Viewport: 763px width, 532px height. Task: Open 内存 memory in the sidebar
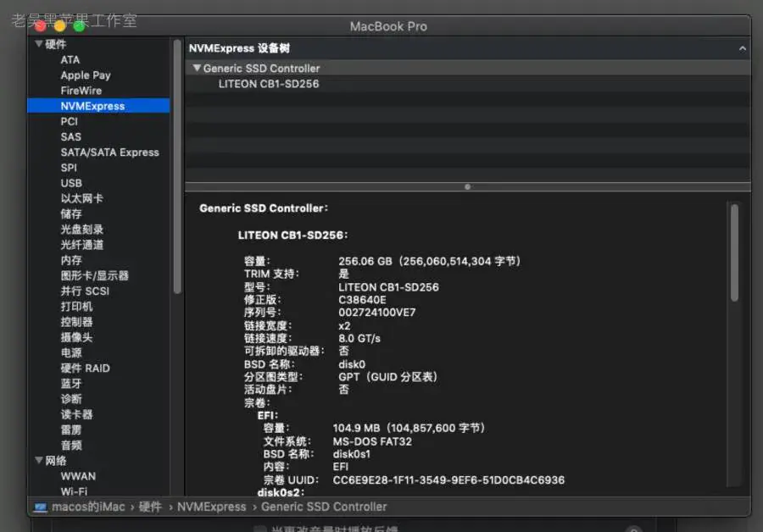pyautogui.click(x=71, y=260)
